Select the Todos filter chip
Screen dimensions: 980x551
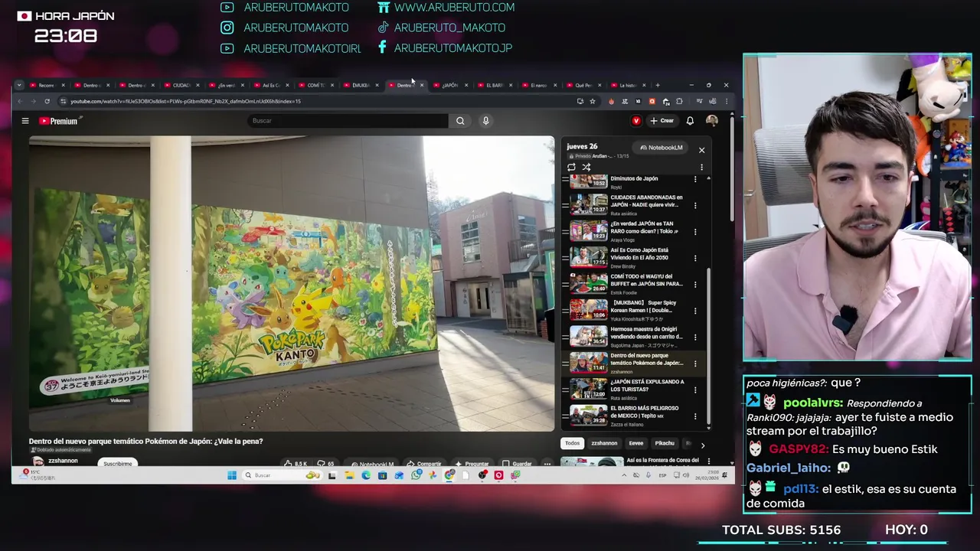pyautogui.click(x=572, y=443)
